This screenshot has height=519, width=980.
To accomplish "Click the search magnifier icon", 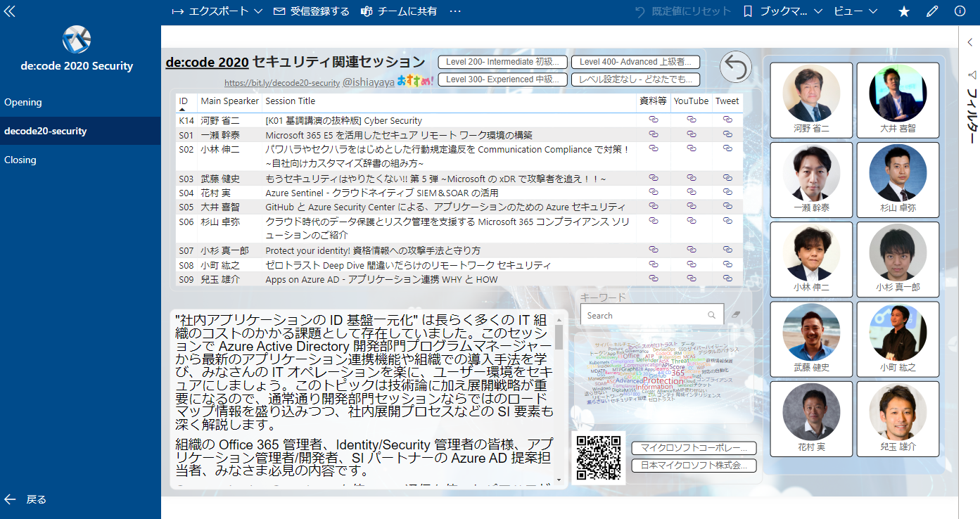I will (712, 316).
